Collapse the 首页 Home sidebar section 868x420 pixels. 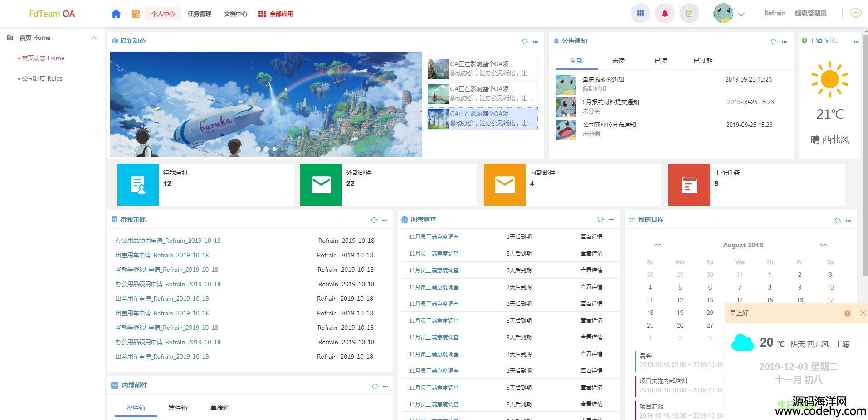[94, 38]
